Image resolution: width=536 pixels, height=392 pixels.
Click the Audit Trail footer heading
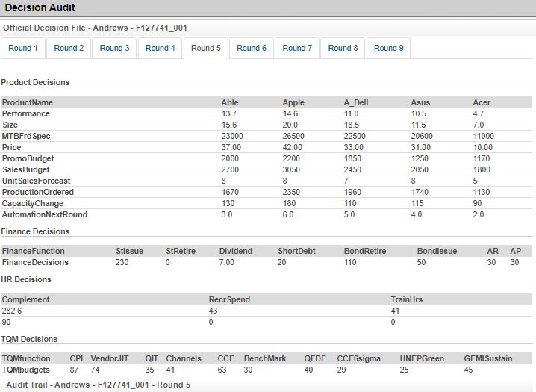coord(98,385)
